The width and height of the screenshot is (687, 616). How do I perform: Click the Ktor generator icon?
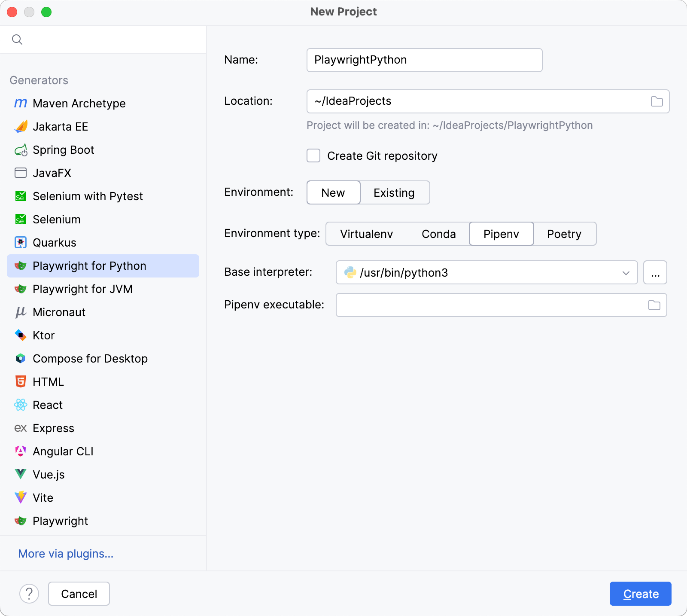point(20,335)
